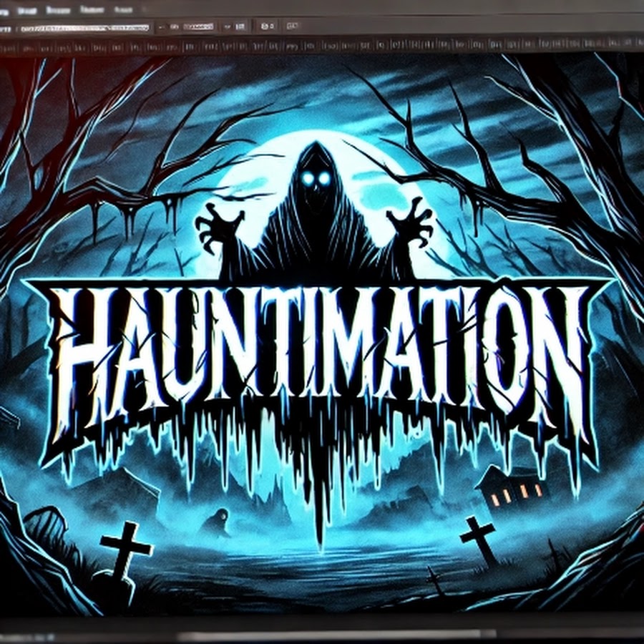Click the horizontal ruler above the canvas
Viewport: 644px width, 644px height.
322,47
